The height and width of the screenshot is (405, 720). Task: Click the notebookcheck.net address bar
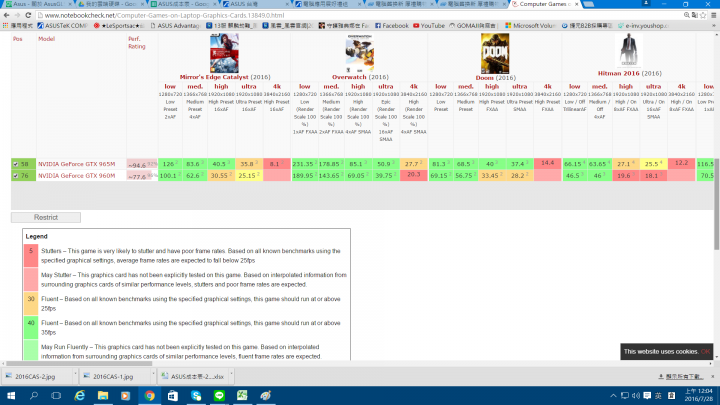coord(358,15)
